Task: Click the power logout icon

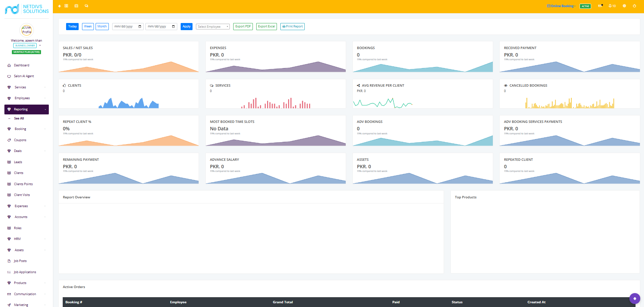Action: 635,6
